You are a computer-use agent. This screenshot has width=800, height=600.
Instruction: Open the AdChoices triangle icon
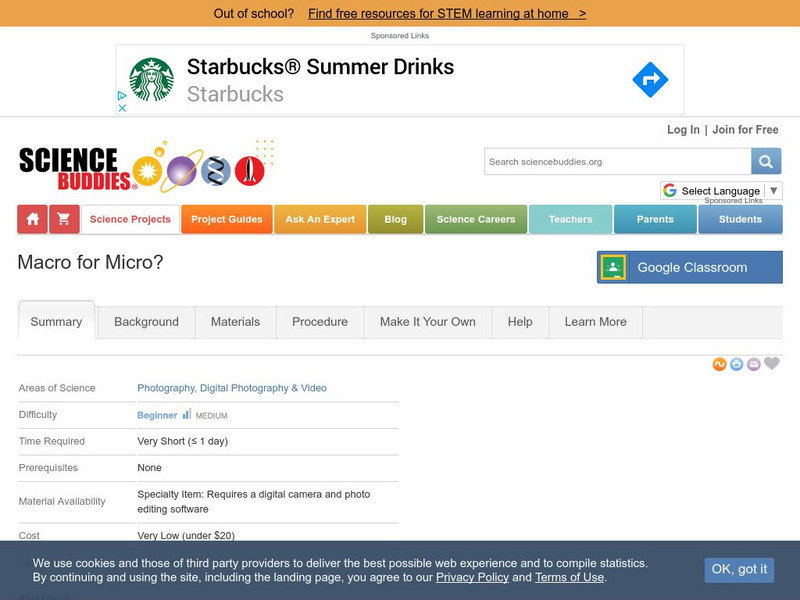pyautogui.click(x=122, y=95)
